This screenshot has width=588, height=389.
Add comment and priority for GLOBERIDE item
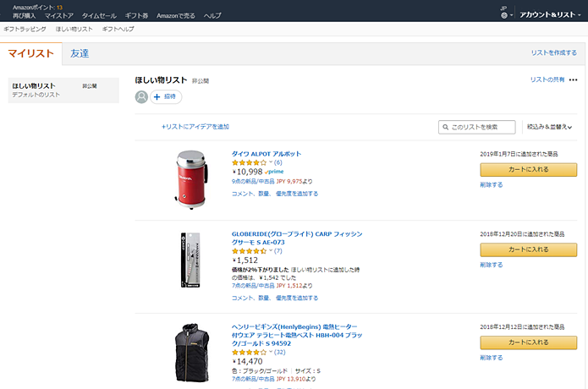[x=275, y=298]
